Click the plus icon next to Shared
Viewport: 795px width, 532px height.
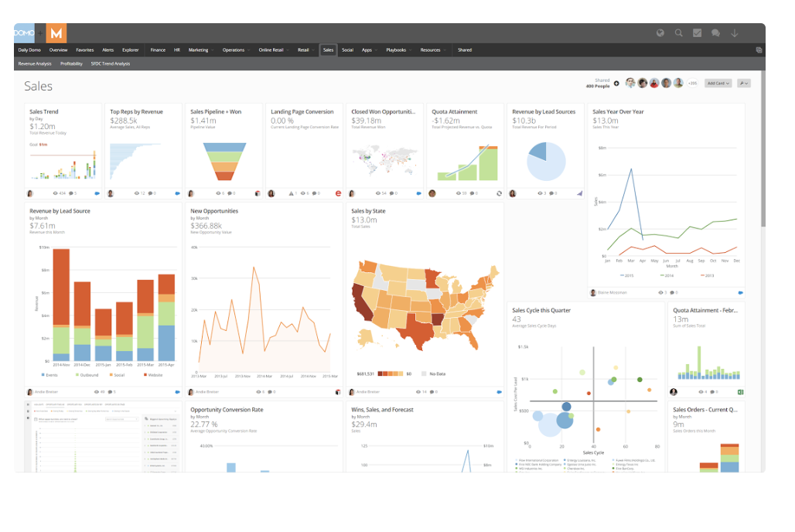(x=616, y=84)
